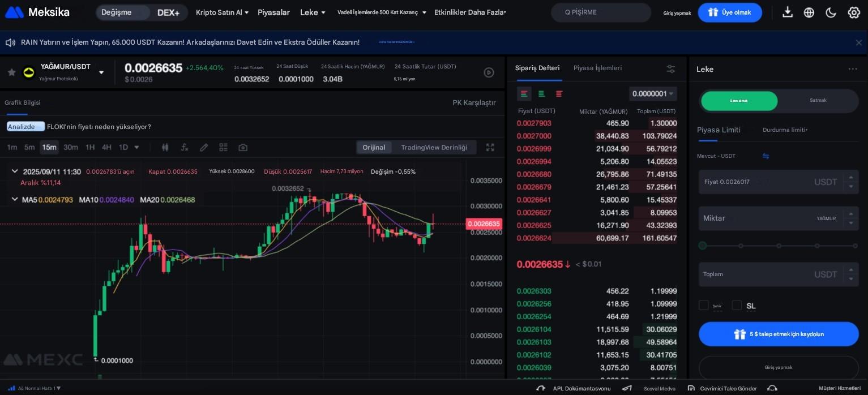Open the order book settings sliders icon
The image size is (868, 395).
[x=670, y=68]
